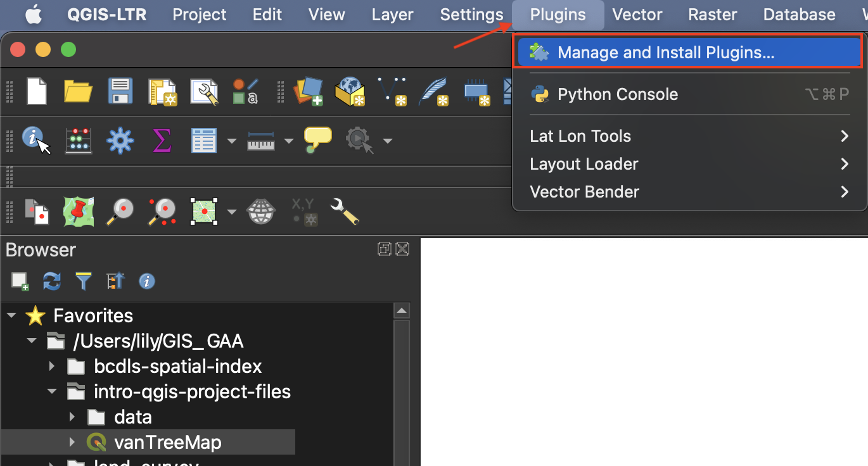Screen dimensions: 868x466
Task: Open the Style Manager icon
Action: pos(245,92)
